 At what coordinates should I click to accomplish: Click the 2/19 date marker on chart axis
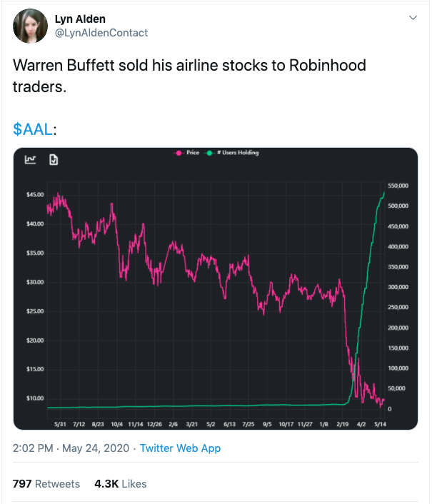(x=343, y=424)
